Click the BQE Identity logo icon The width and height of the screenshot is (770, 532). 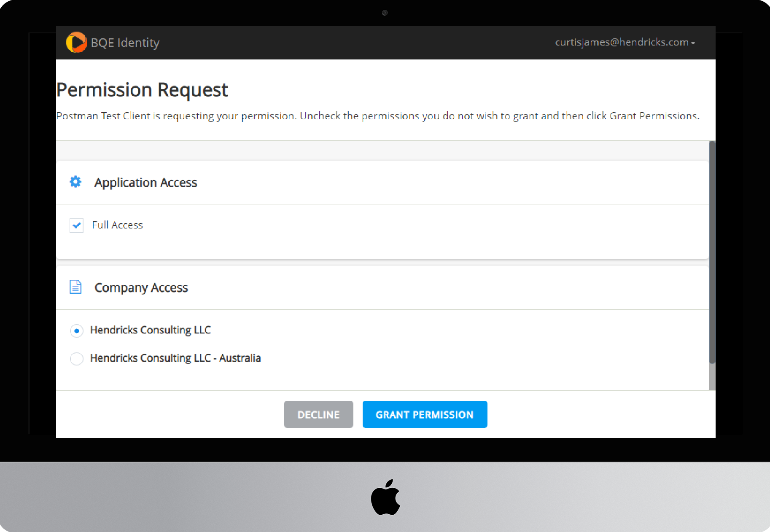point(76,43)
